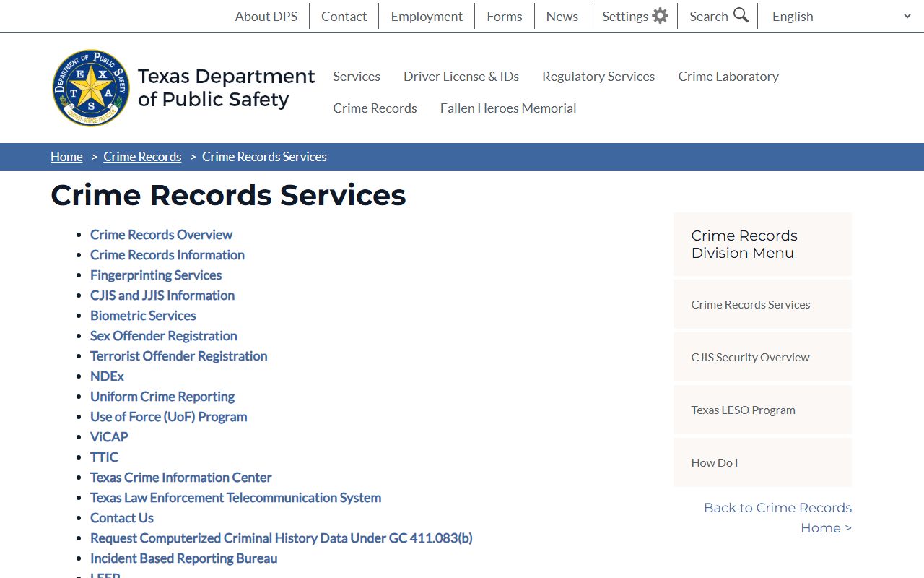Open the NDEx link

pyautogui.click(x=107, y=376)
